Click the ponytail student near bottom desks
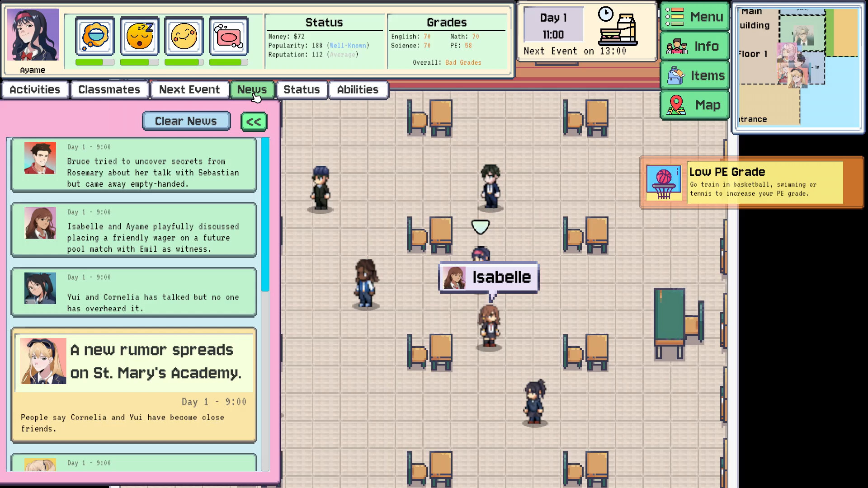 [534, 402]
